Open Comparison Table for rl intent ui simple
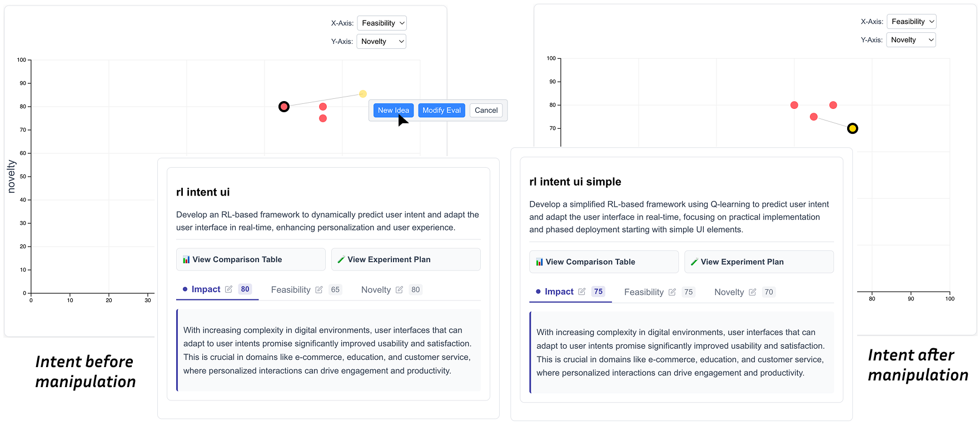The image size is (980, 426). (x=604, y=262)
